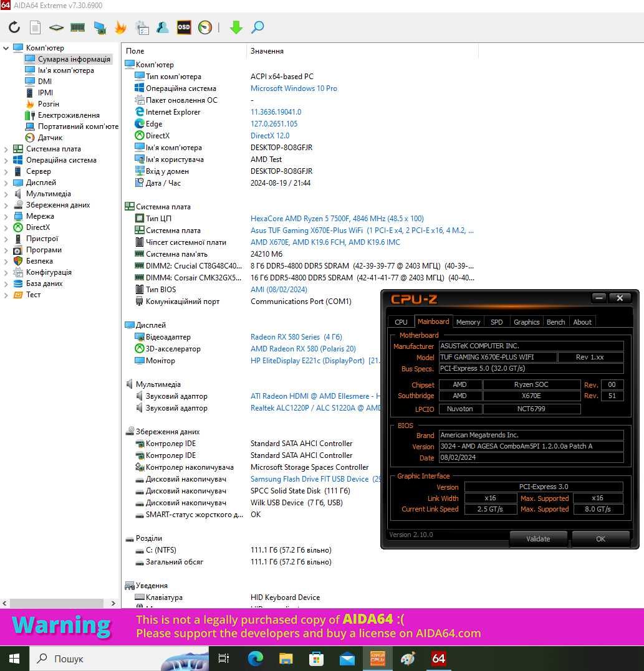Select Електроживлення tree item
The height and width of the screenshot is (671, 644).
point(69,115)
